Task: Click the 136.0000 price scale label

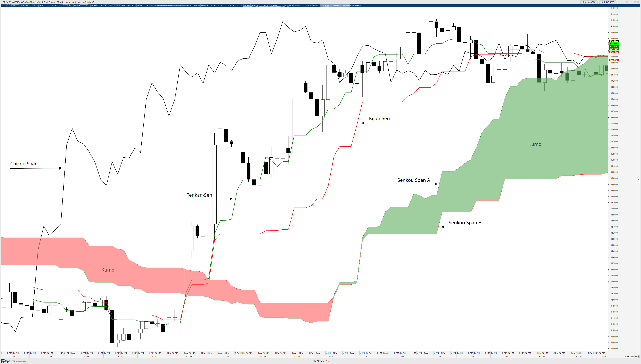Action: pyautogui.click(x=613, y=178)
